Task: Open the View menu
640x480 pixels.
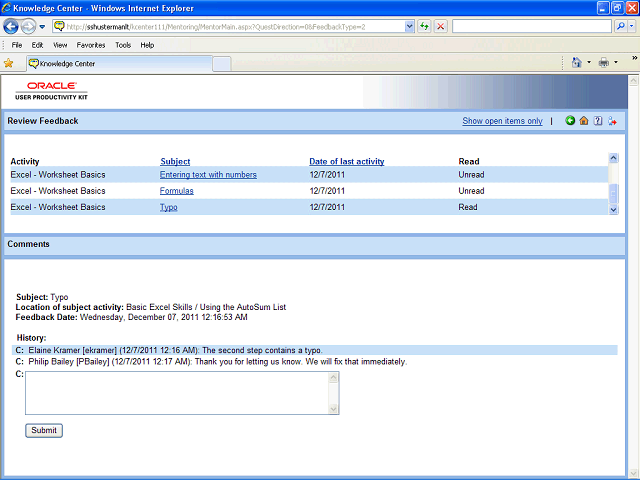Action: coord(60,45)
